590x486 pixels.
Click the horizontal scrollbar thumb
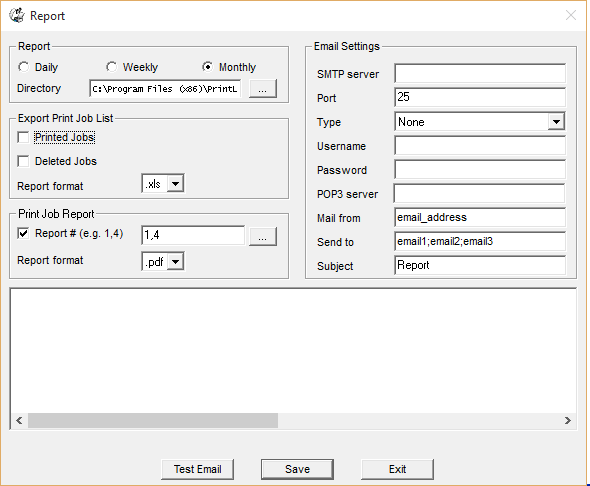[x=153, y=420]
